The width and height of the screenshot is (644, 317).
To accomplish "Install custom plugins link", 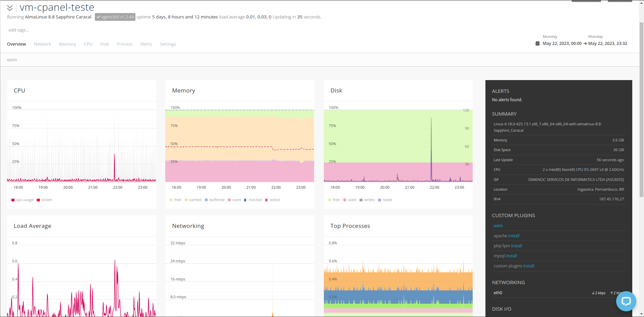I will (x=529, y=266).
